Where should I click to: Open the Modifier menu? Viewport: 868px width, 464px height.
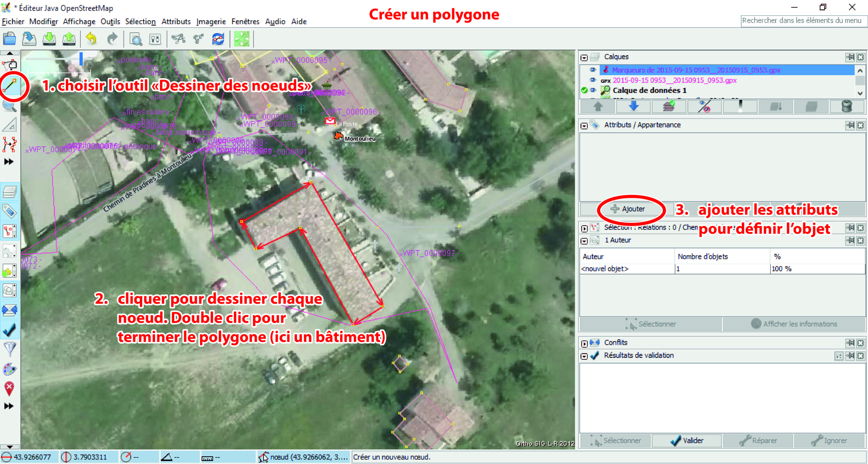click(43, 22)
